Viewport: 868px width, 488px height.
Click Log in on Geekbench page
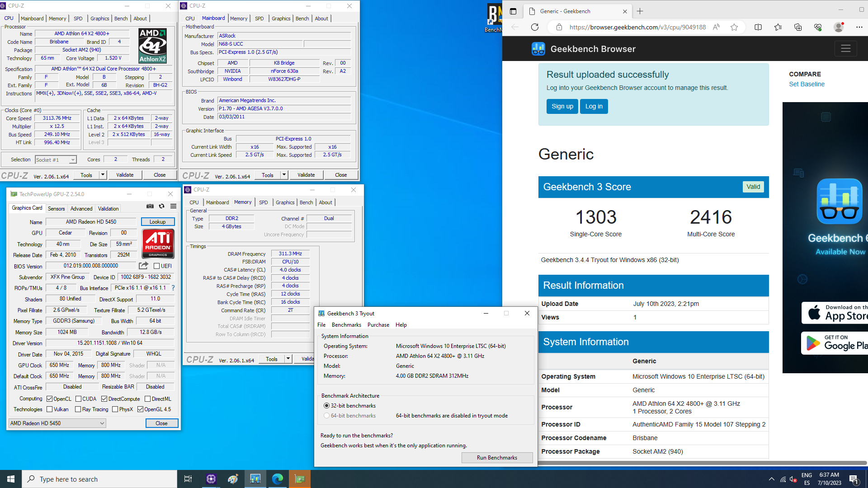pos(594,106)
